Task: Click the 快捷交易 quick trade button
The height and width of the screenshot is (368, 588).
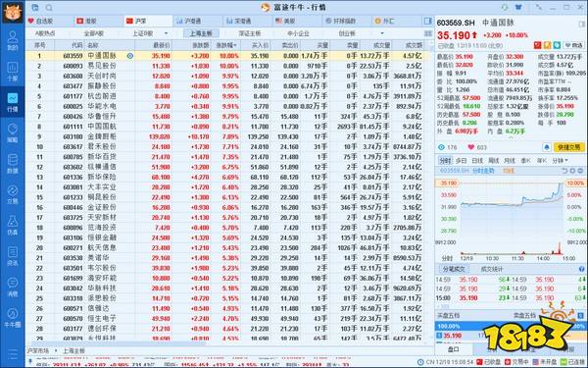Action: pos(568,147)
